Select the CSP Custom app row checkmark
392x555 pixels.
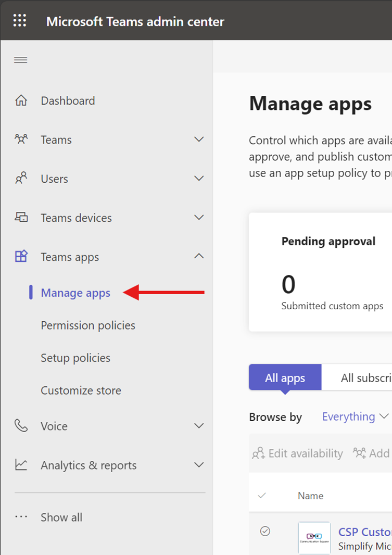[265, 531]
